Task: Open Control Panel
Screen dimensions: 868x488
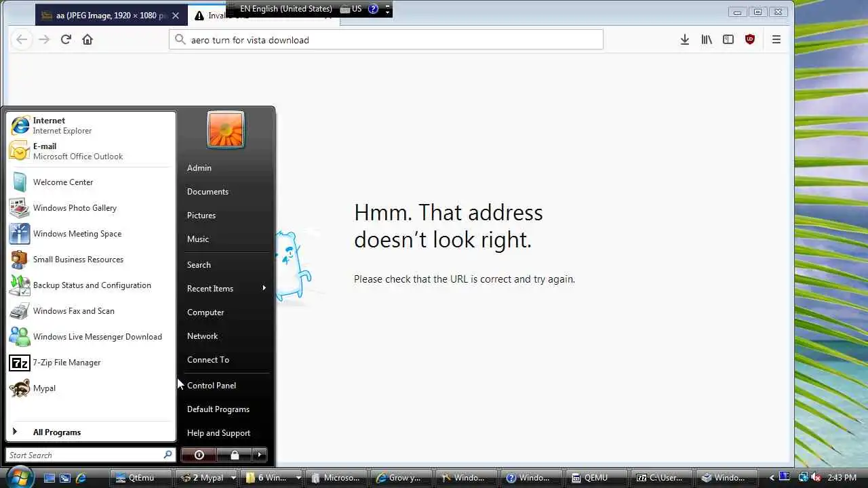Action: tap(226, 386)
